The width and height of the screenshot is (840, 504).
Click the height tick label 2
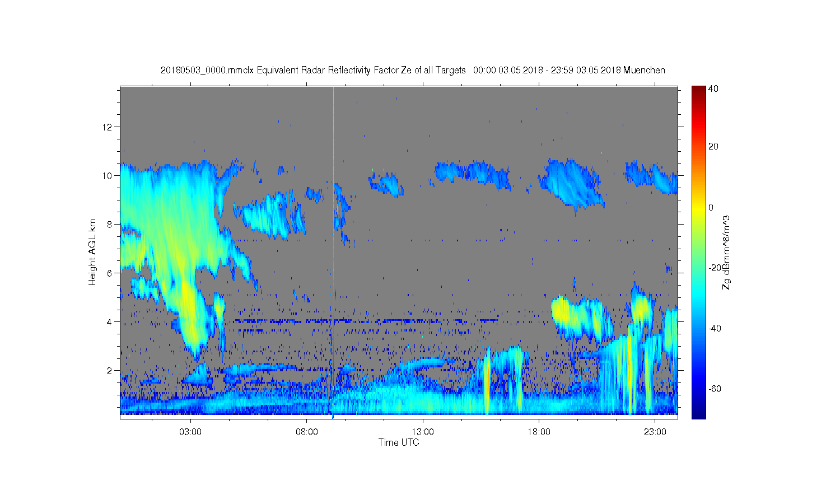110,370
